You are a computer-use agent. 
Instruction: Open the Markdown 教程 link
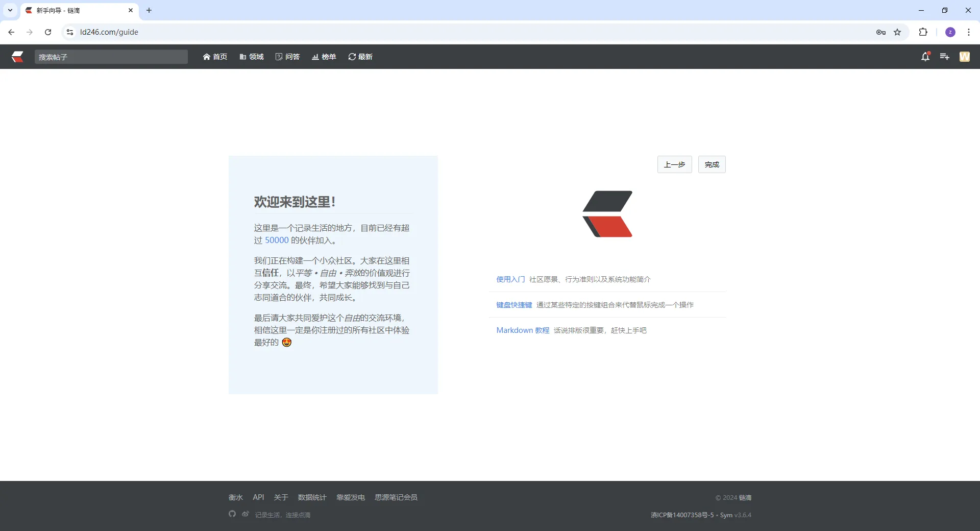(x=523, y=330)
